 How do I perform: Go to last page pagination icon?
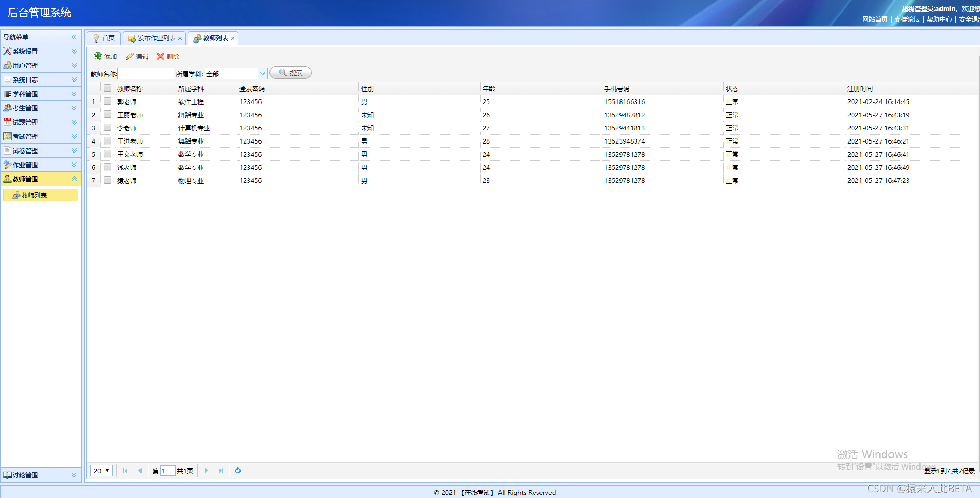[221, 471]
